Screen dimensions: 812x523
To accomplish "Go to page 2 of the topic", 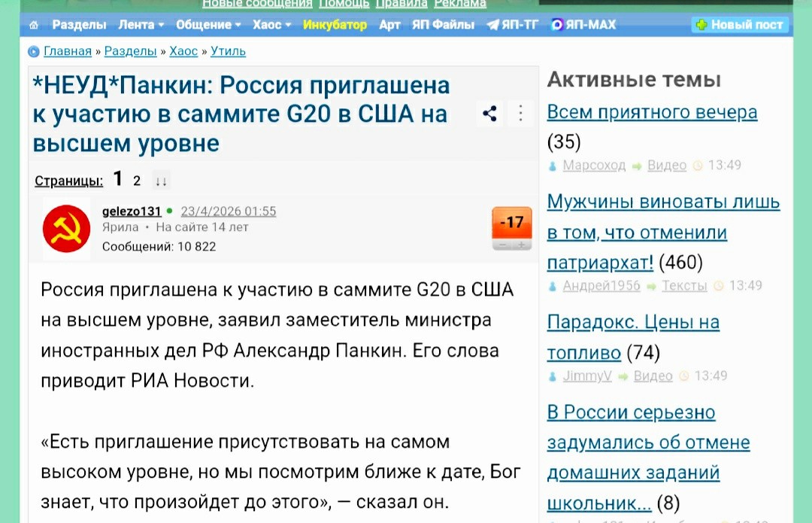I will [x=137, y=181].
